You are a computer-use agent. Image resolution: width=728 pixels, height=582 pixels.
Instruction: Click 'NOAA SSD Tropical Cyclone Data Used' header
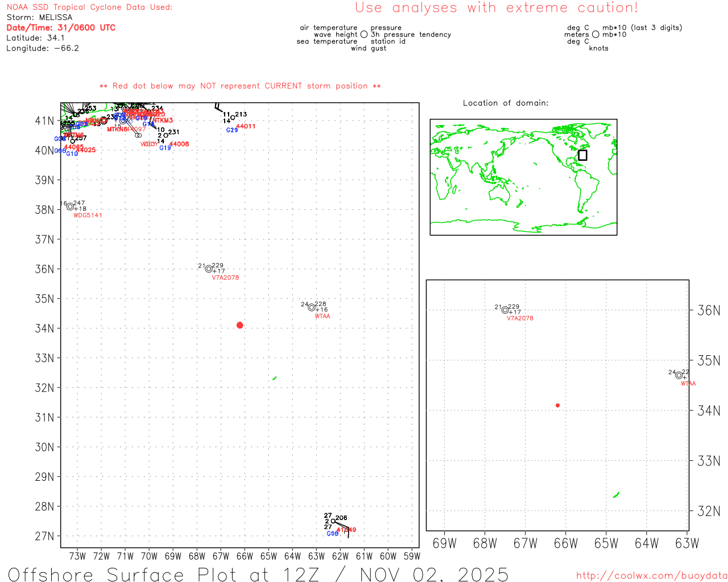coord(89,7)
